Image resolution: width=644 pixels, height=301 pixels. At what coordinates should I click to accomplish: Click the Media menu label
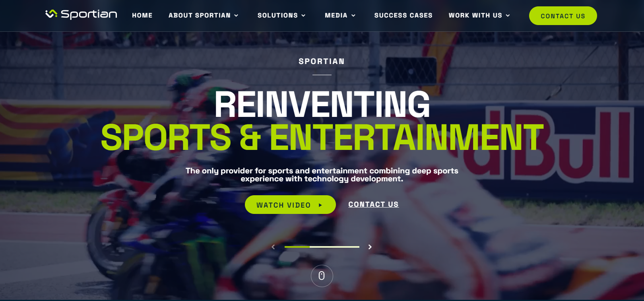coord(336,16)
